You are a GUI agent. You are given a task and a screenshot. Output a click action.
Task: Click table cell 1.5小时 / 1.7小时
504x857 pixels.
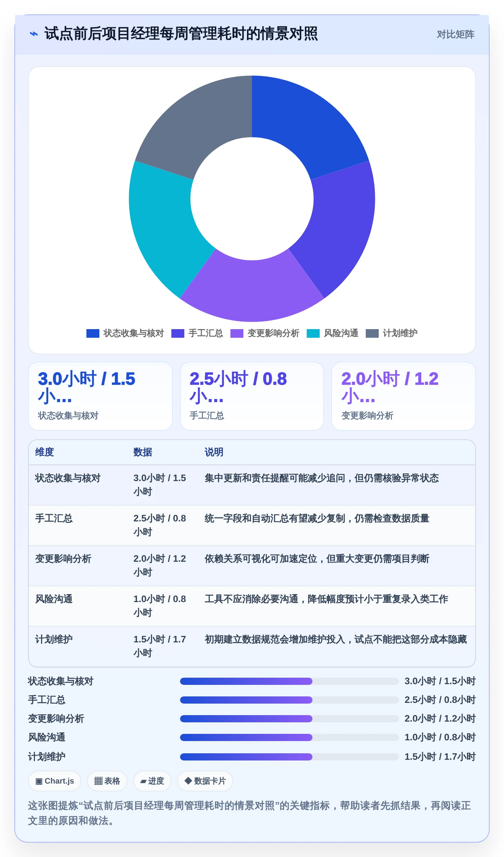pyautogui.click(x=160, y=646)
